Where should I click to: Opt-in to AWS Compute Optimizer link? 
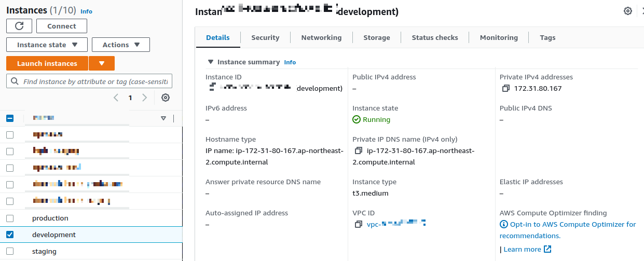(568, 230)
